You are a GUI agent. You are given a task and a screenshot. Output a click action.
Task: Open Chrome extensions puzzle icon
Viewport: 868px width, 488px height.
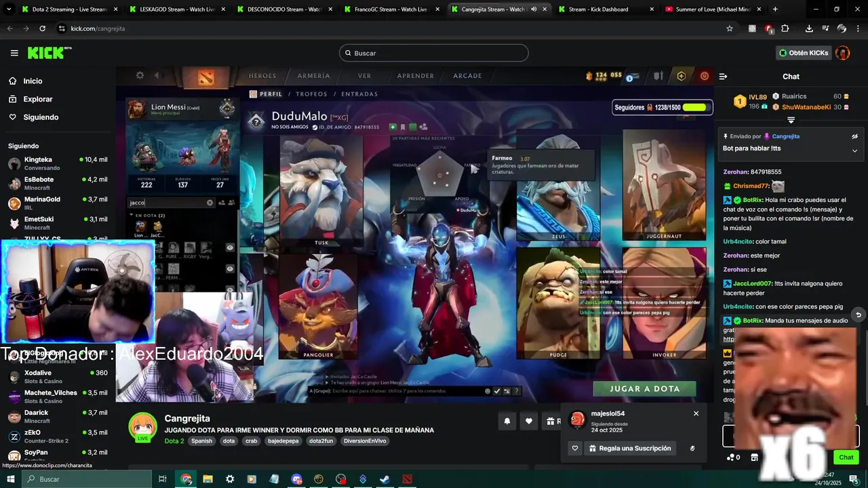[785, 28]
